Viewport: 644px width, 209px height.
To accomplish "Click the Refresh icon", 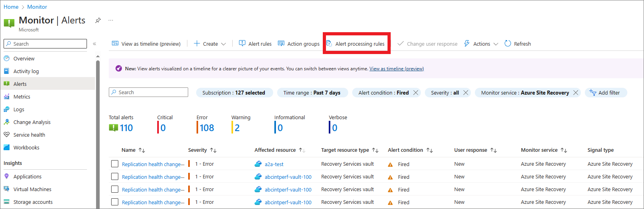I will coord(508,43).
